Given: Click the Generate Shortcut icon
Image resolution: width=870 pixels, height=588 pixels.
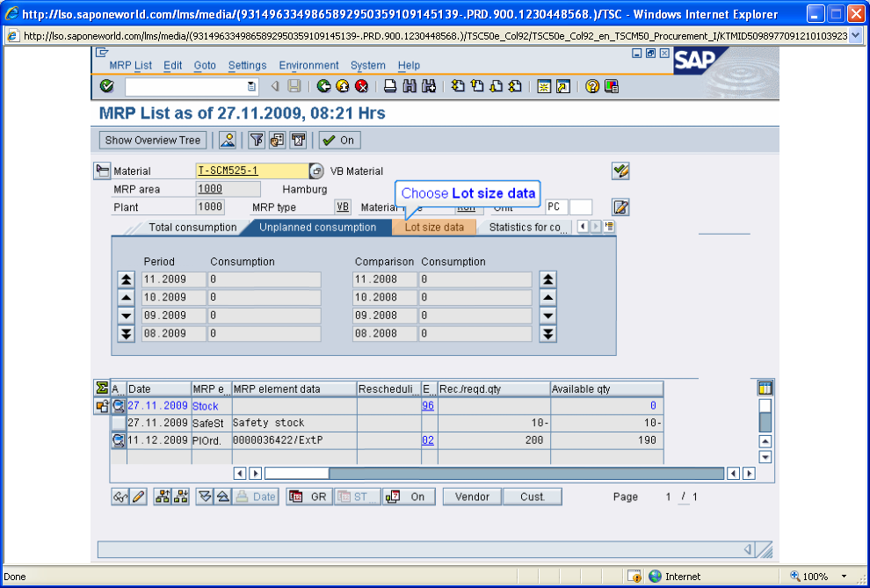Looking at the screenshot, I should 563,86.
